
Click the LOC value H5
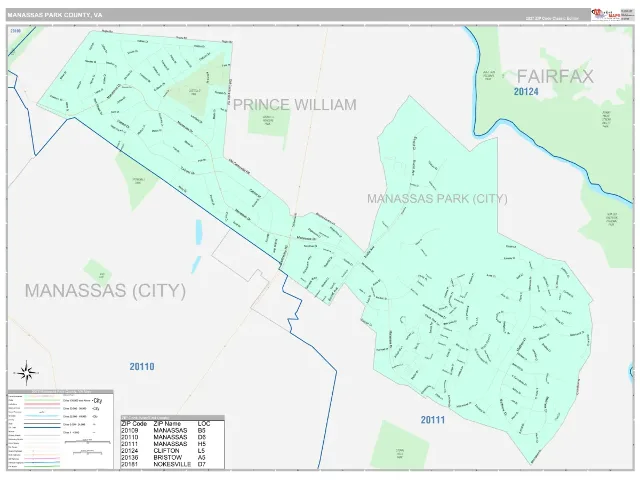[202, 444]
